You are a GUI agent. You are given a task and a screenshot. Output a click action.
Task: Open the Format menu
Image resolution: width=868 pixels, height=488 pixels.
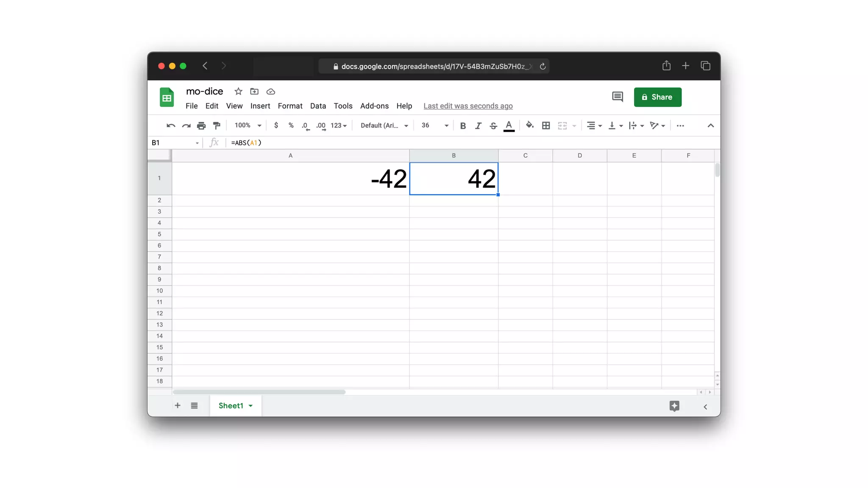click(x=290, y=106)
